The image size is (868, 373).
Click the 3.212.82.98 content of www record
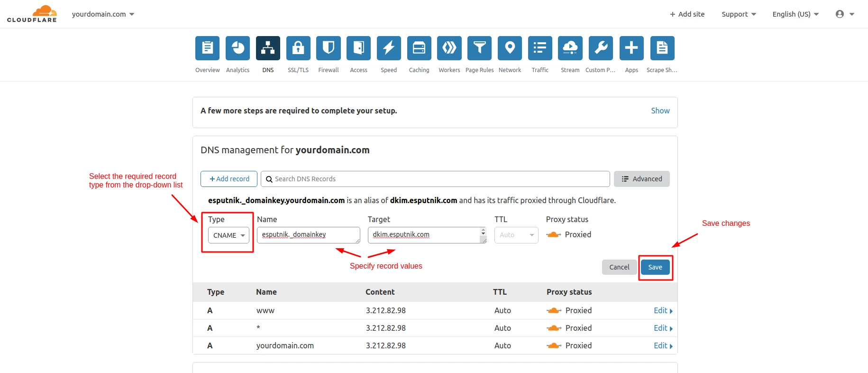[x=386, y=310]
